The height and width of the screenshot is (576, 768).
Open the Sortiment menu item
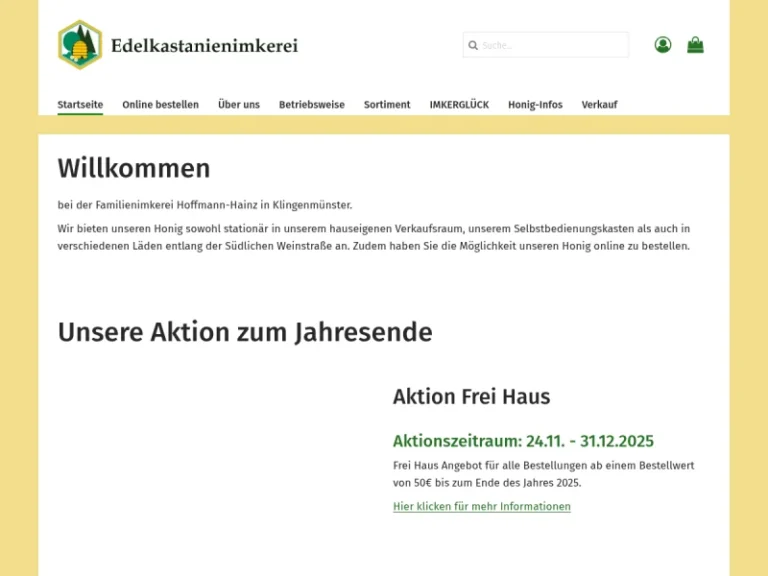click(387, 104)
